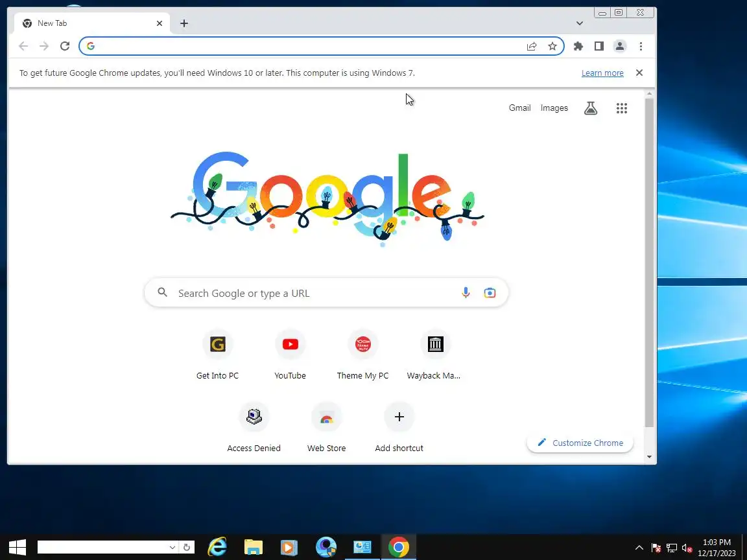The width and height of the screenshot is (747, 560).
Task: Open the Extensions puzzle icon
Action: (x=578, y=46)
